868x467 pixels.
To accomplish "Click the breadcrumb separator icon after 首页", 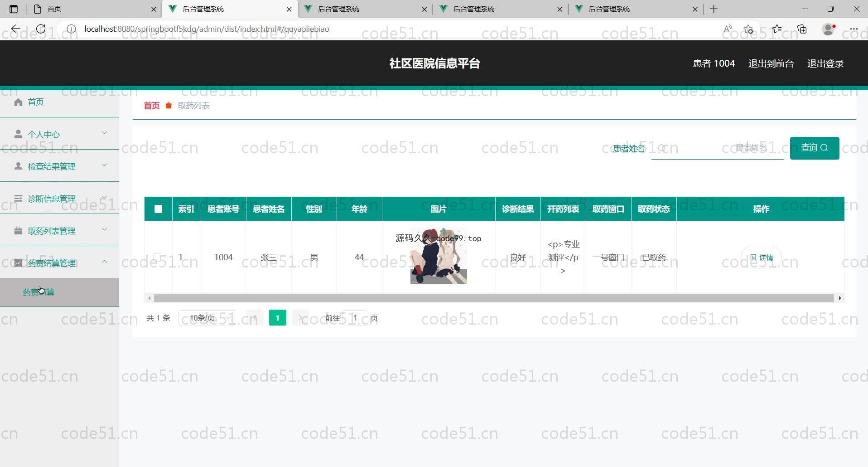I will click(x=169, y=106).
